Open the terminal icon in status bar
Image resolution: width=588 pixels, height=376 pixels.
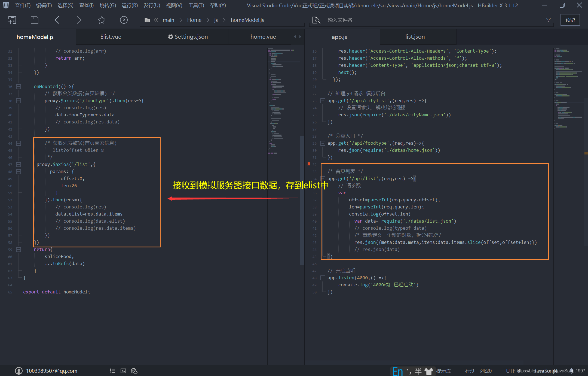(x=123, y=371)
